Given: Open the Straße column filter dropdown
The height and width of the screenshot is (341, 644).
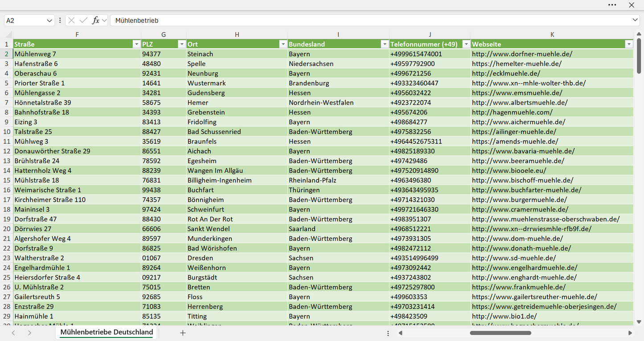Looking at the screenshot, I should click(136, 44).
